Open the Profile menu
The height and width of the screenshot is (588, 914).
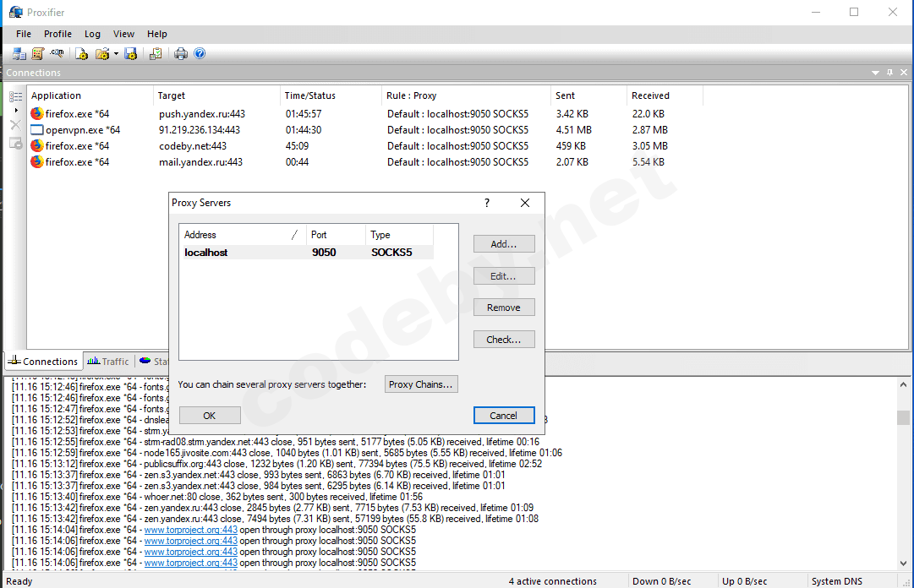57,34
